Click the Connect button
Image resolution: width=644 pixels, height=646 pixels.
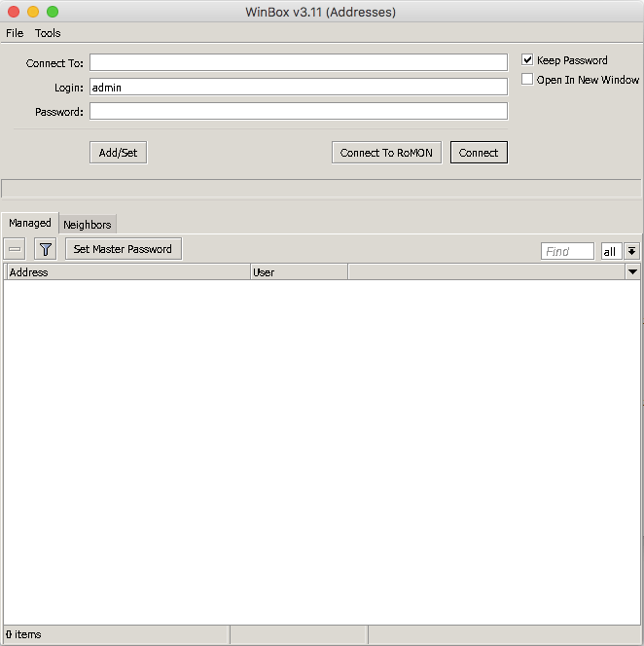click(x=479, y=153)
